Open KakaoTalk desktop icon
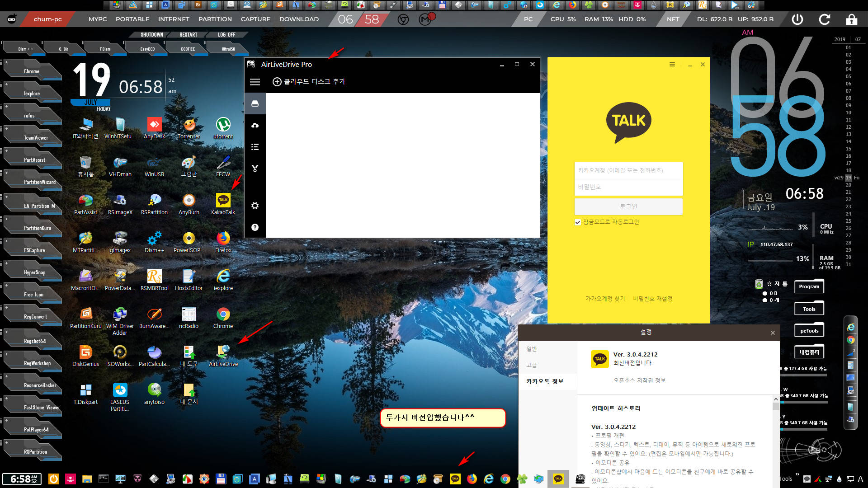The width and height of the screenshot is (868, 488). point(223,204)
